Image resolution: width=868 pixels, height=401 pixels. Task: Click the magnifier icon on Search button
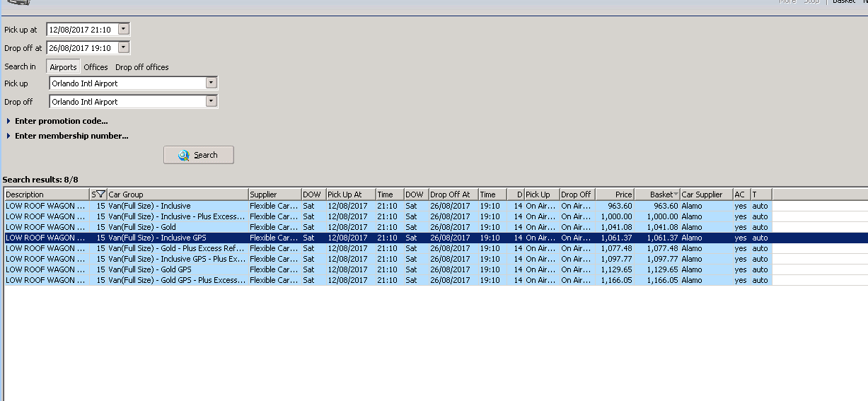[184, 155]
